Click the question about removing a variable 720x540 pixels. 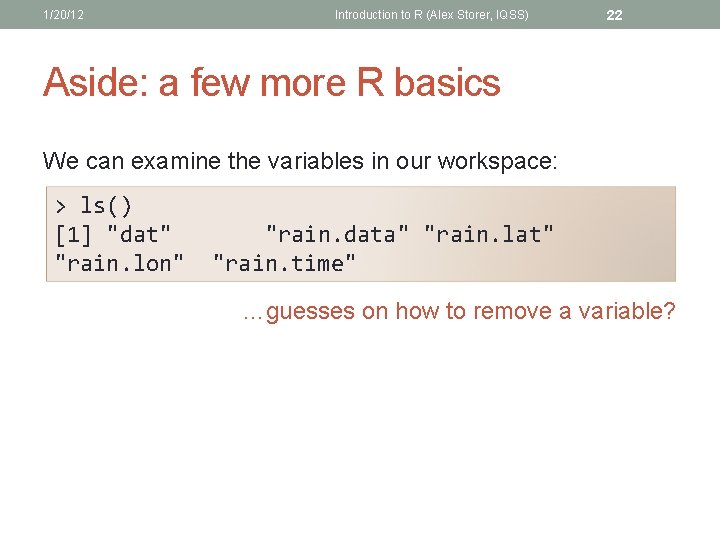(x=459, y=311)
